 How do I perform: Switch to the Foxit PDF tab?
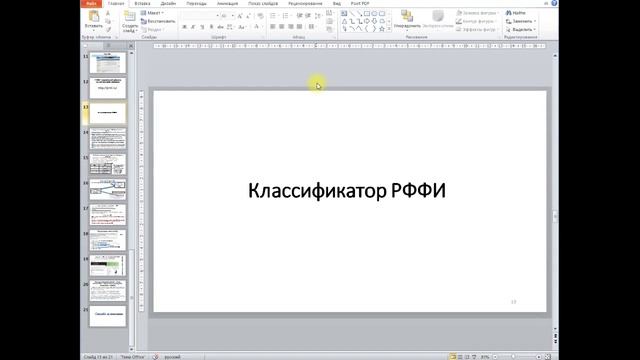(x=360, y=3)
